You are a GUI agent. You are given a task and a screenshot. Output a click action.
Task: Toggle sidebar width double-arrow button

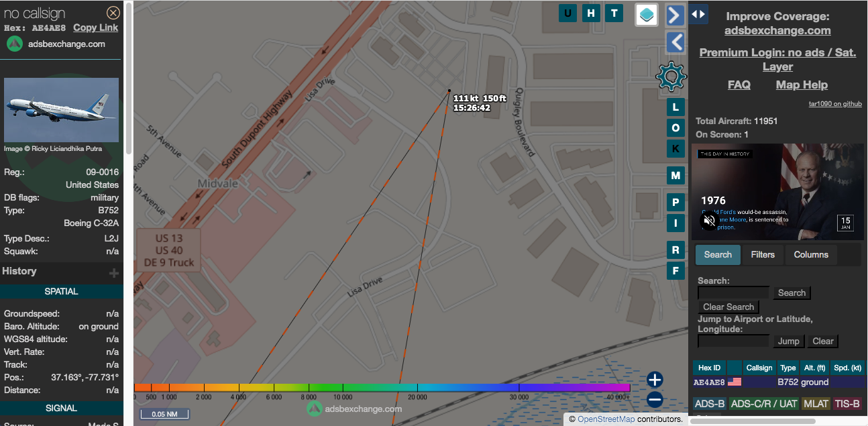698,13
